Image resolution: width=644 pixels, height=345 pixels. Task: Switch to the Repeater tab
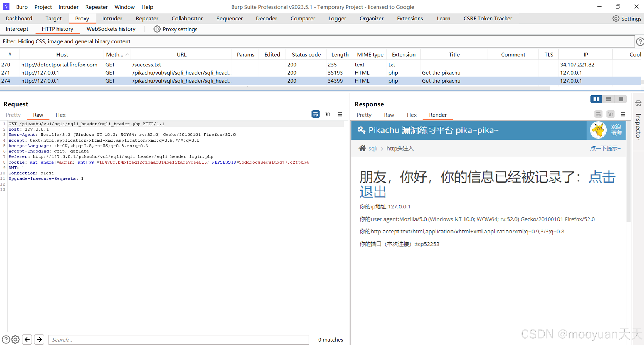(147, 19)
